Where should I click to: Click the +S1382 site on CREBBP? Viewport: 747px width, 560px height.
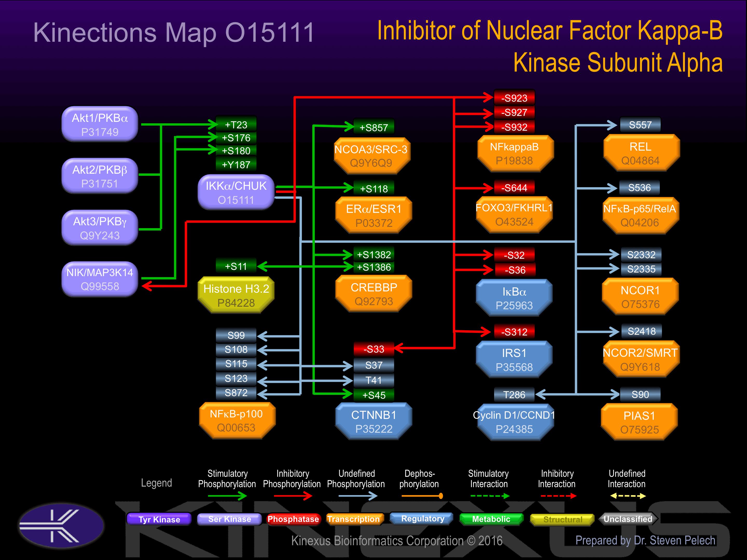[374, 254]
